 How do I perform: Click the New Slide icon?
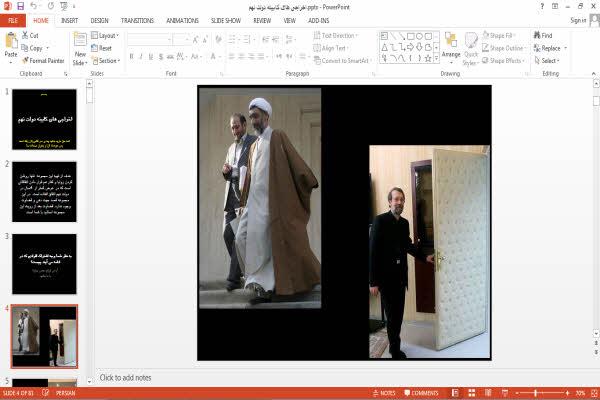80,40
